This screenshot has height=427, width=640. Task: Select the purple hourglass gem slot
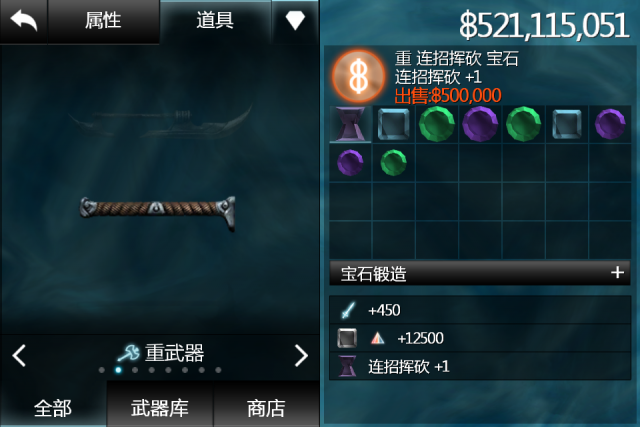[351, 124]
